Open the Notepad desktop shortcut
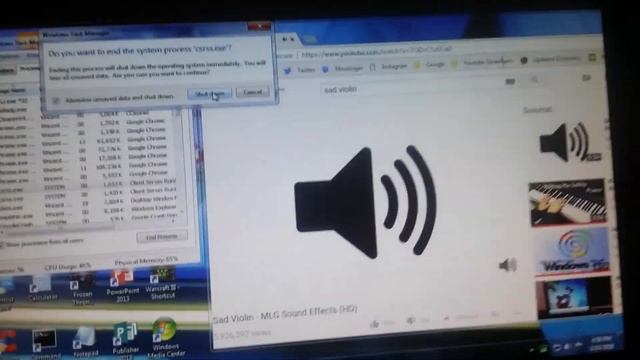This screenshot has height=360, width=640. coord(85,343)
